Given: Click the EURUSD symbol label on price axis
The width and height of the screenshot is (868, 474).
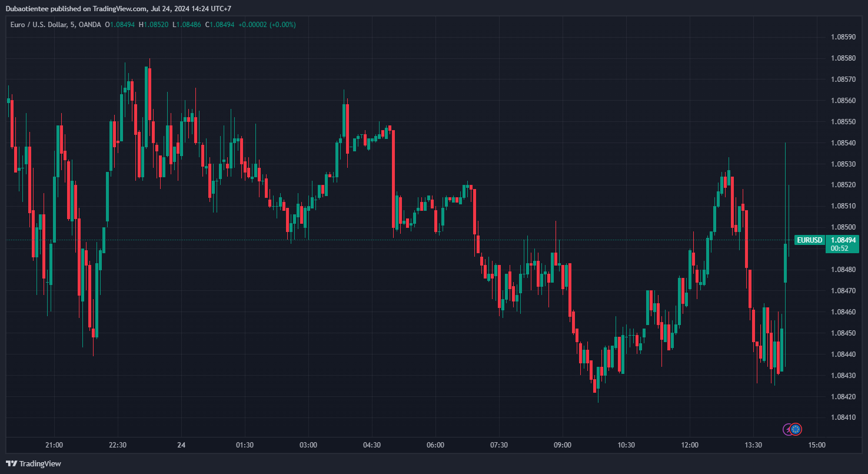Looking at the screenshot, I should (809, 240).
